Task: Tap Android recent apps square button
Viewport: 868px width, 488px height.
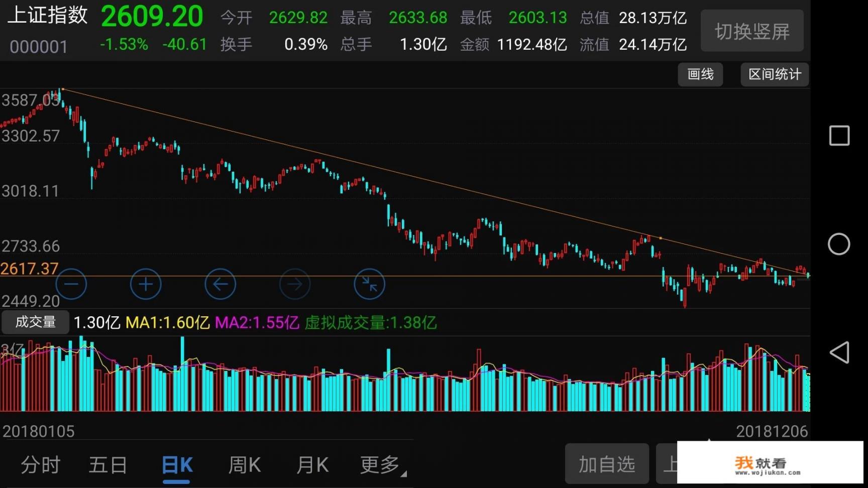Action: click(x=839, y=136)
